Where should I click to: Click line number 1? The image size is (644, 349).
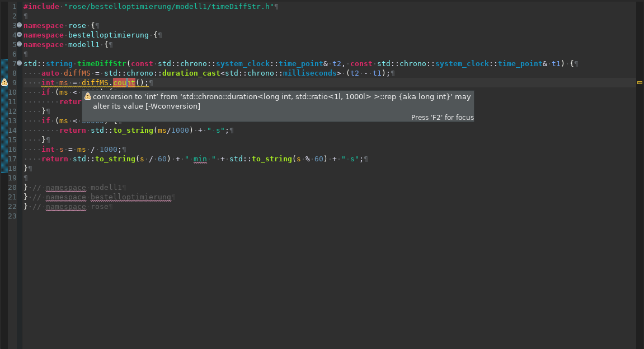[15, 7]
